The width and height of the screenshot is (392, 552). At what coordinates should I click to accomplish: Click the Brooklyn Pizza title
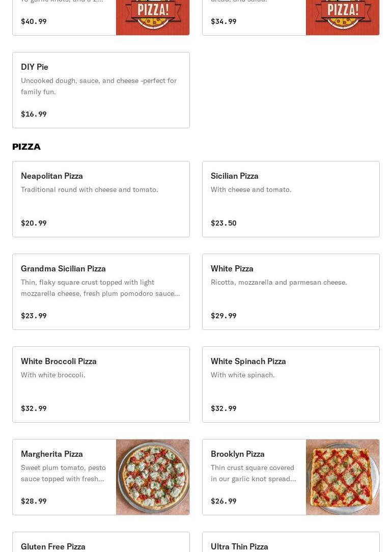pyautogui.click(x=238, y=454)
